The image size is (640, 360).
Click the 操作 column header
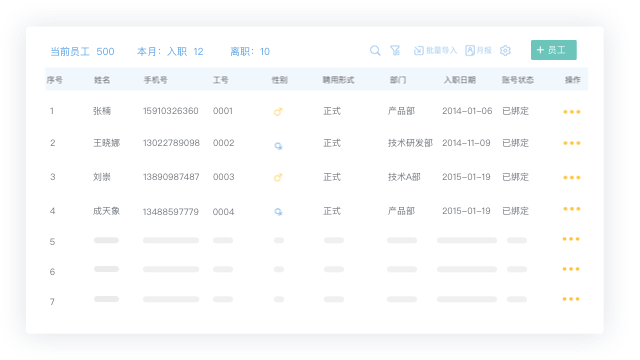pyautogui.click(x=573, y=80)
